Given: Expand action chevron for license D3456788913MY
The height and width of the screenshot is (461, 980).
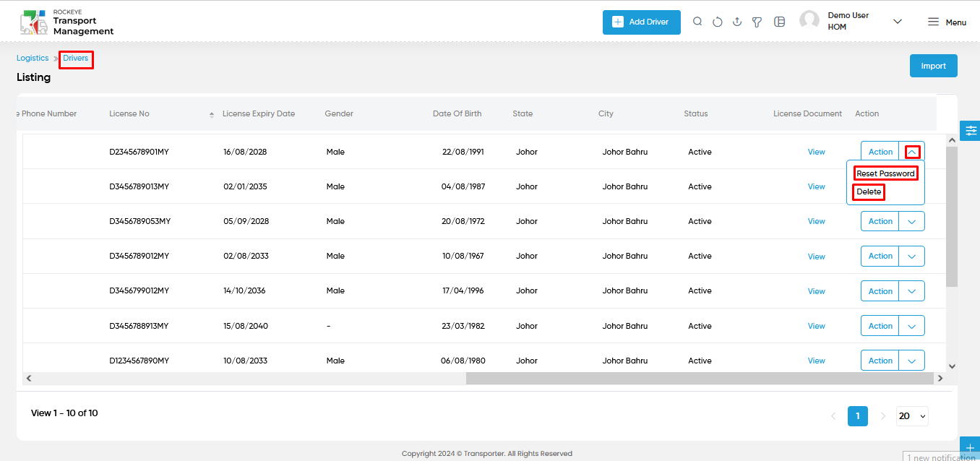Looking at the screenshot, I should pyautogui.click(x=911, y=326).
